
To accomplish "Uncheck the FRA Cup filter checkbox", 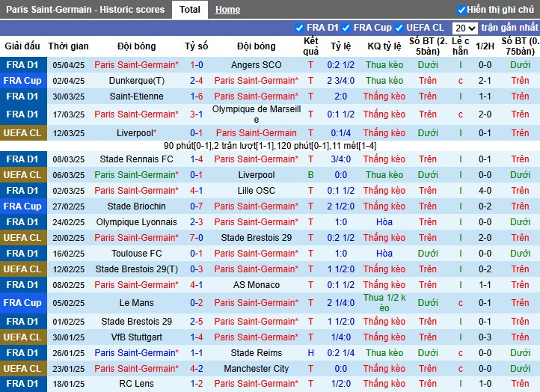I will pyautogui.click(x=346, y=28).
